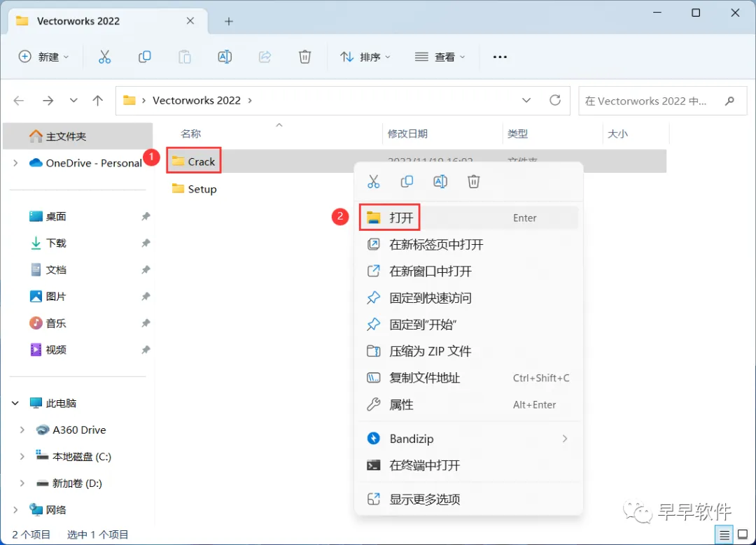Unpin 桌面 from quick access
This screenshot has width=756, height=545.
pyautogui.click(x=145, y=216)
